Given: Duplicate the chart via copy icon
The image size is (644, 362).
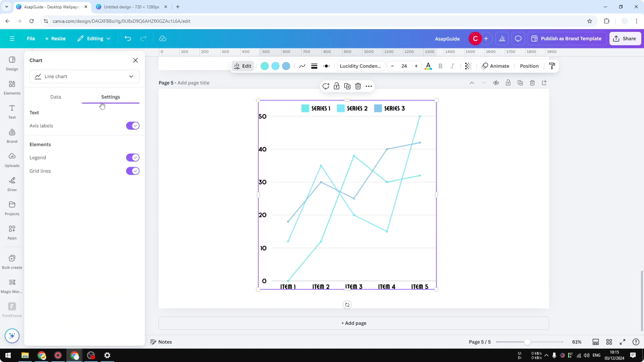Looking at the screenshot, I should 347,86.
